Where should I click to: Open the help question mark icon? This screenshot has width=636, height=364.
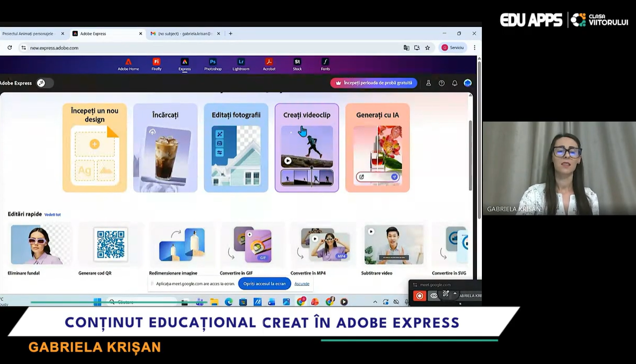pos(442,83)
